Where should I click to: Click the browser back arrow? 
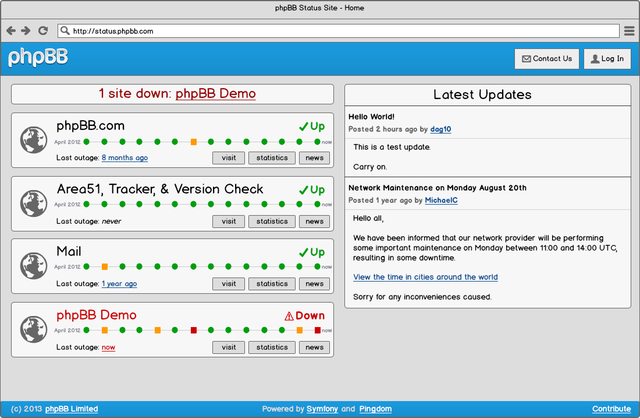click(x=11, y=31)
